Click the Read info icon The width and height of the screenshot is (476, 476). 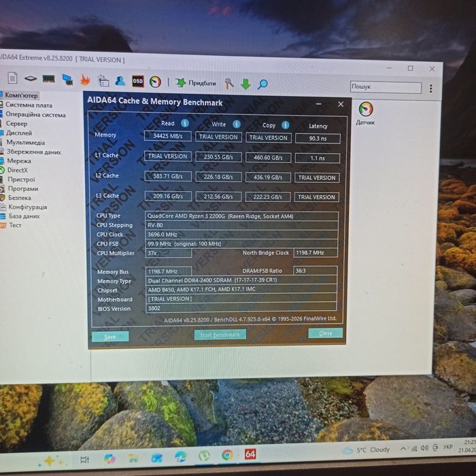click(185, 123)
